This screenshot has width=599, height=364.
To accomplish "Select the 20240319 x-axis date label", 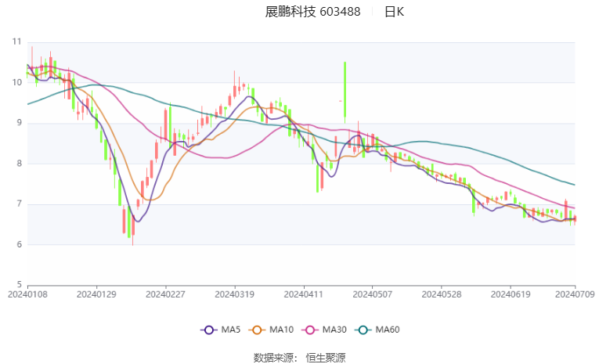I will click(x=235, y=294).
